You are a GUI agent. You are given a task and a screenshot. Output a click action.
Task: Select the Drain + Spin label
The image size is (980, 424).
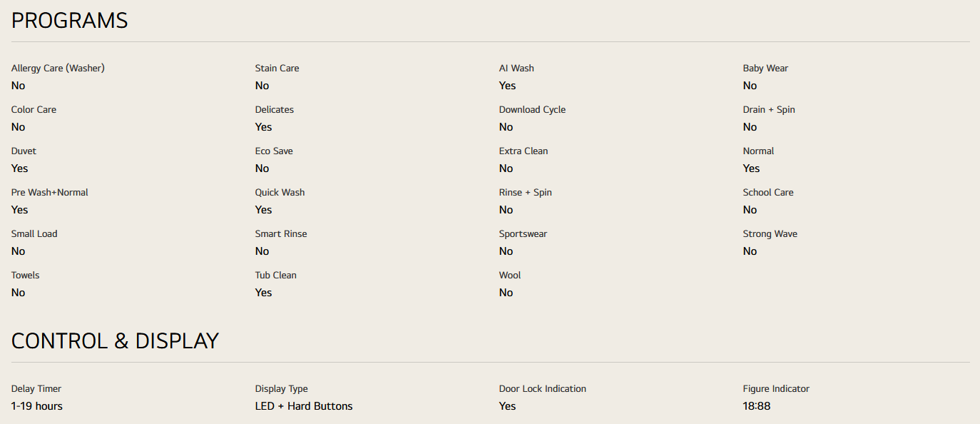(769, 110)
